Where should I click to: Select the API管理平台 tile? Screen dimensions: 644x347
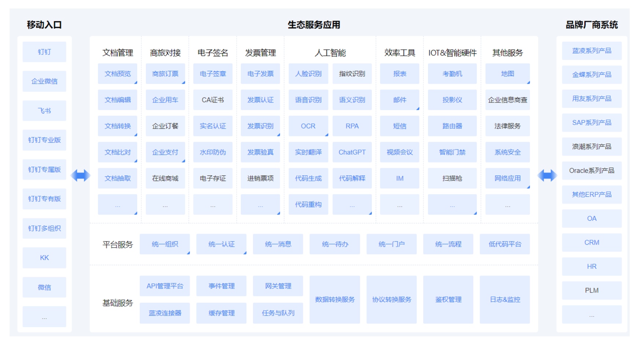tap(165, 286)
